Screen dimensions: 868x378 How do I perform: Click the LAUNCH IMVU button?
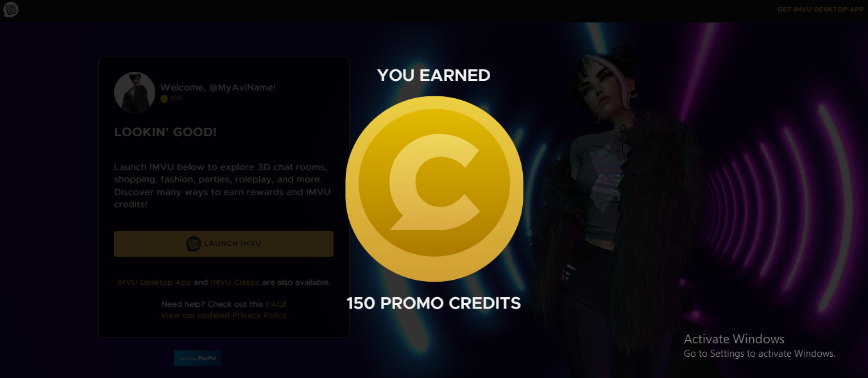(x=224, y=244)
